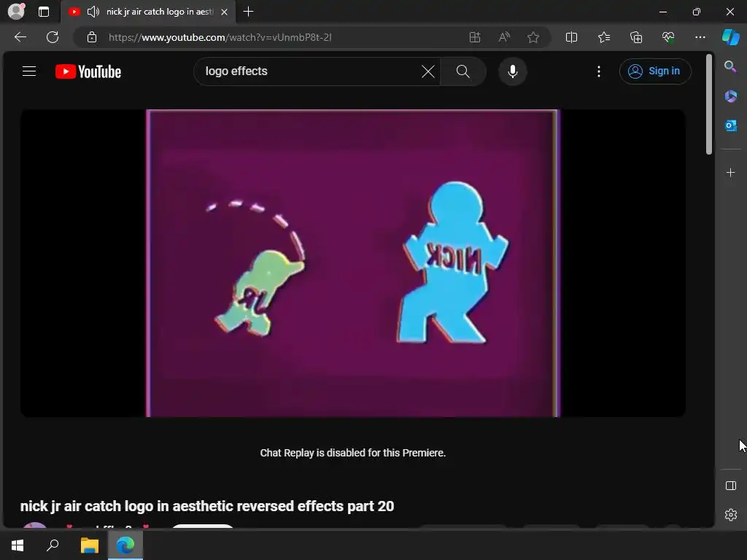The image size is (747, 560).
Task: Customize sidebar with plus icon
Action: [731, 172]
